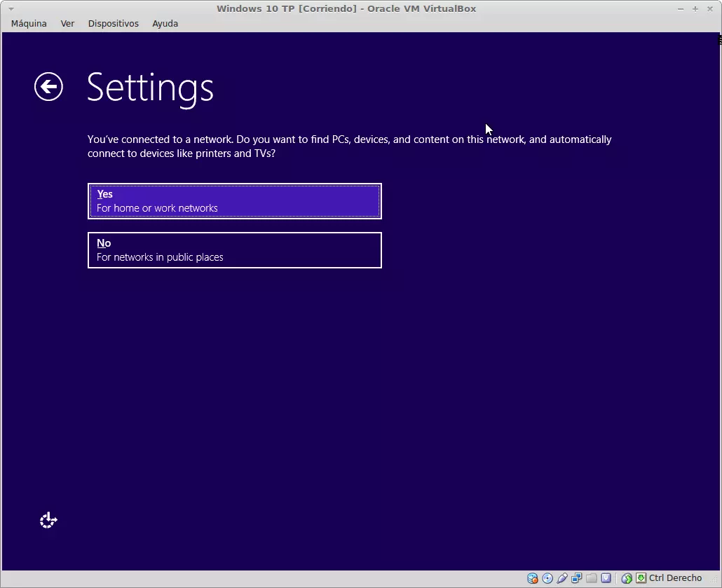
Task: Open the Ease of Access icon
Action: 48,521
